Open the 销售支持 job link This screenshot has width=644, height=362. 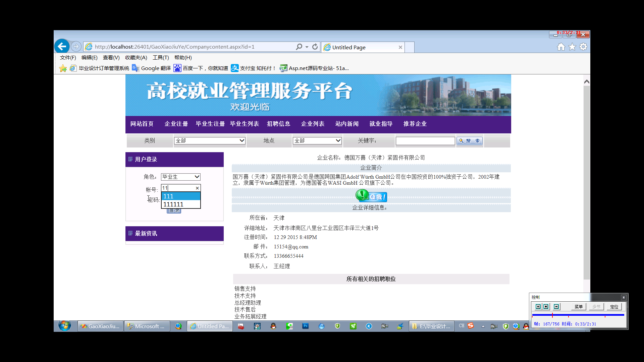pos(245,289)
